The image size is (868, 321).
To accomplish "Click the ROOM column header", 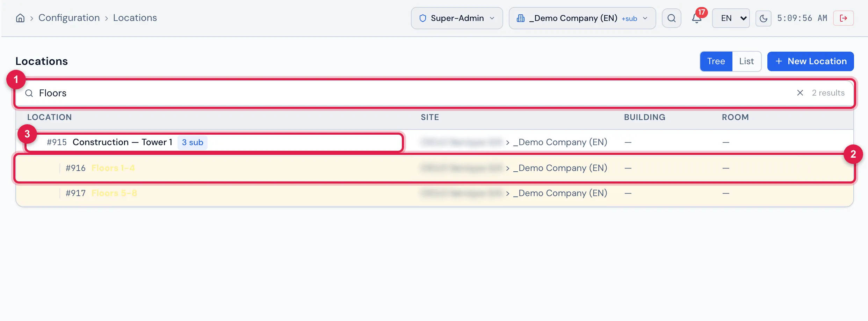I will pyautogui.click(x=735, y=117).
